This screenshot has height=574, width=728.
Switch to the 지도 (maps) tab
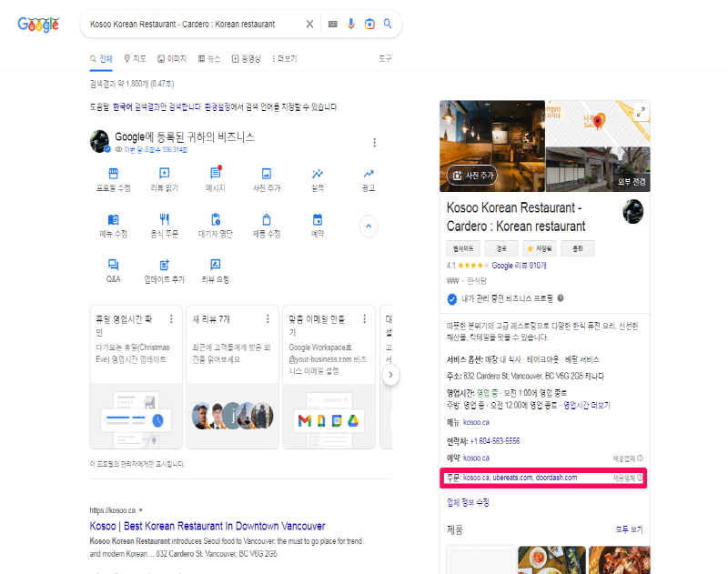[135, 59]
